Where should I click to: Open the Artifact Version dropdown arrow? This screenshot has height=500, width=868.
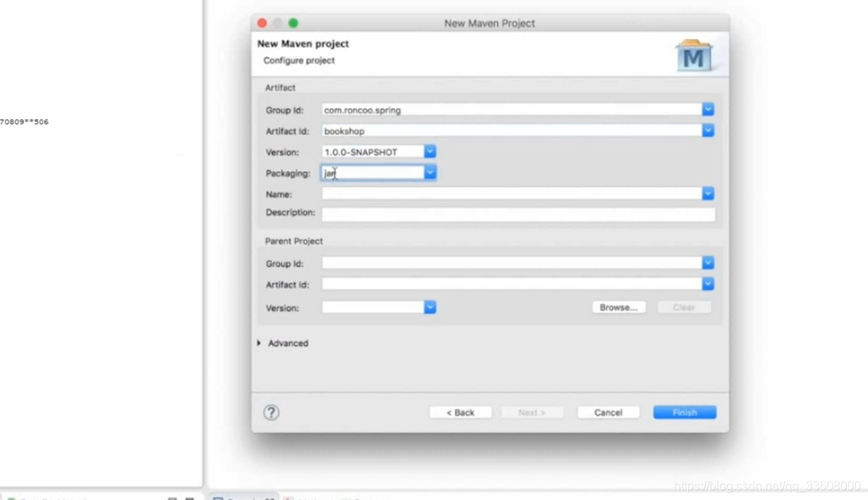[x=430, y=152]
